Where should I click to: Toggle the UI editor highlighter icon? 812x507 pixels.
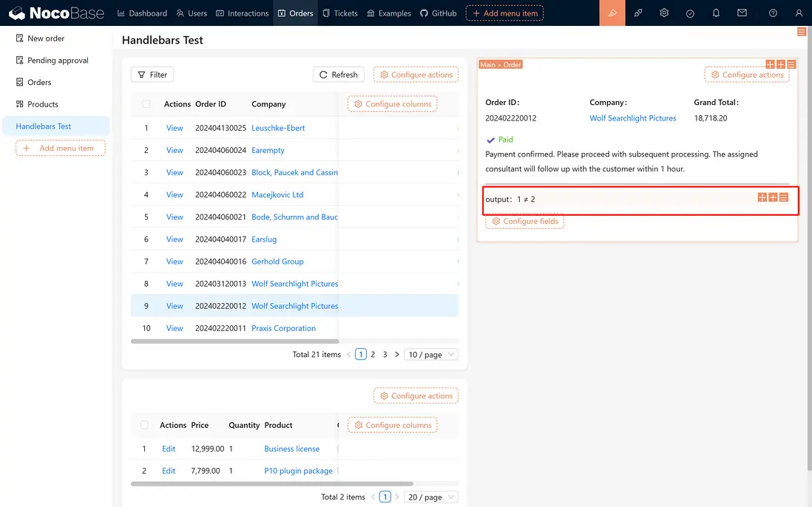click(x=612, y=13)
